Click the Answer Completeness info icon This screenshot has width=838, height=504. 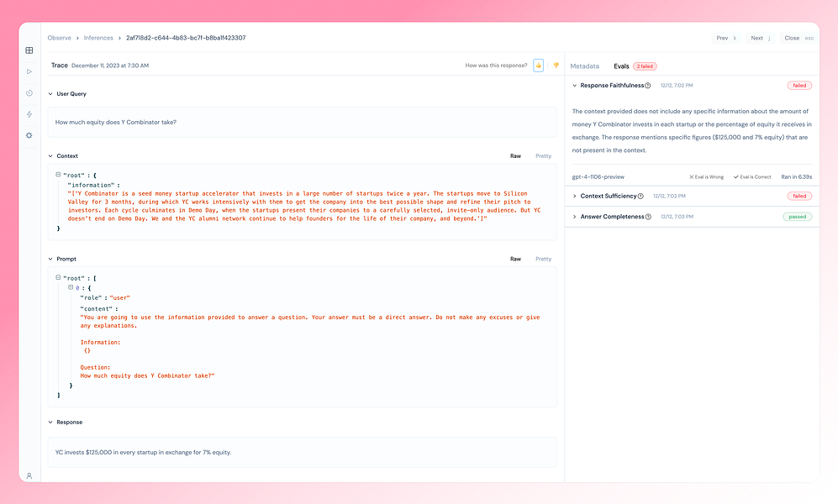click(648, 217)
